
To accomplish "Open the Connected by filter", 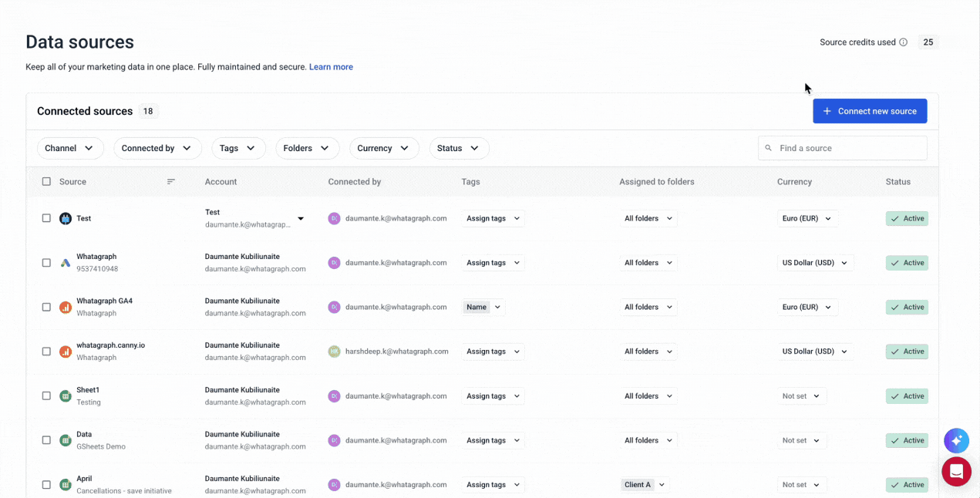I will coord(157,148).
